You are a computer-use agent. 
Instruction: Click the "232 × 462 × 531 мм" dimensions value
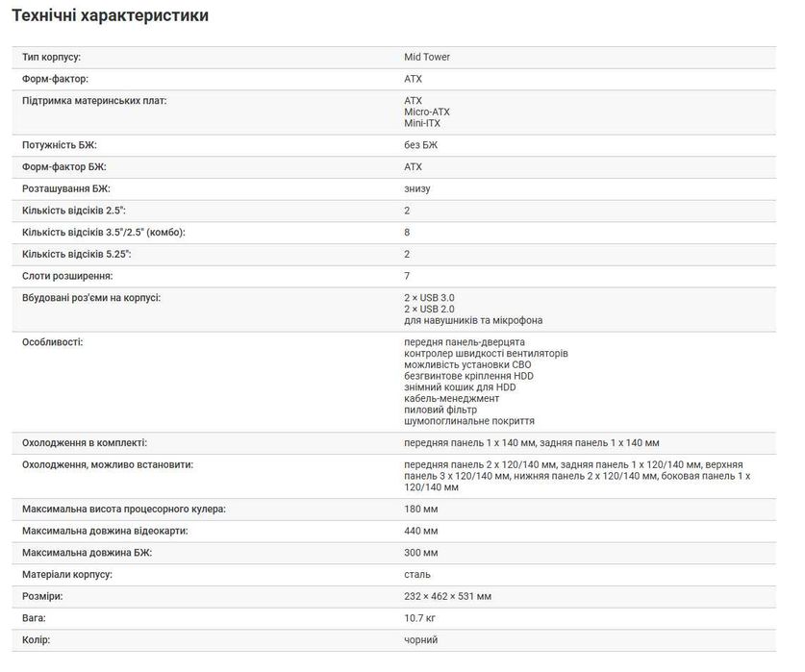(x=448, y=596)
